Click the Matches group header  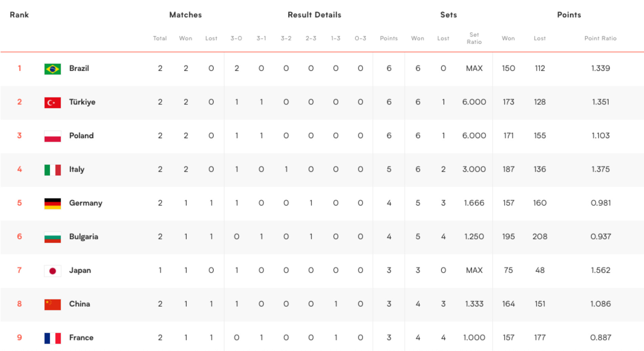pyautogui.click(x=185, y=15)
